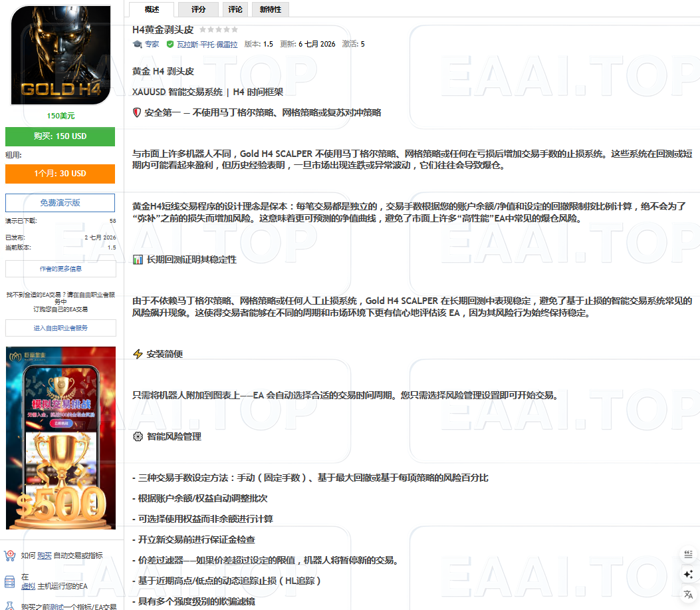Screen dimensions: 700x610
Task: Open the 评论 tab
Action: tap(235, 9)
